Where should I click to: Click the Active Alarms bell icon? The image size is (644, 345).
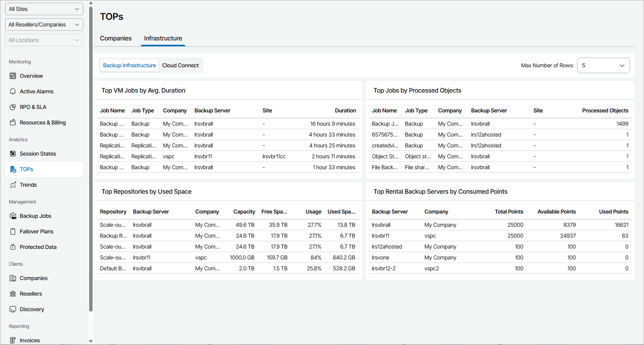click(x=13, y=91)
